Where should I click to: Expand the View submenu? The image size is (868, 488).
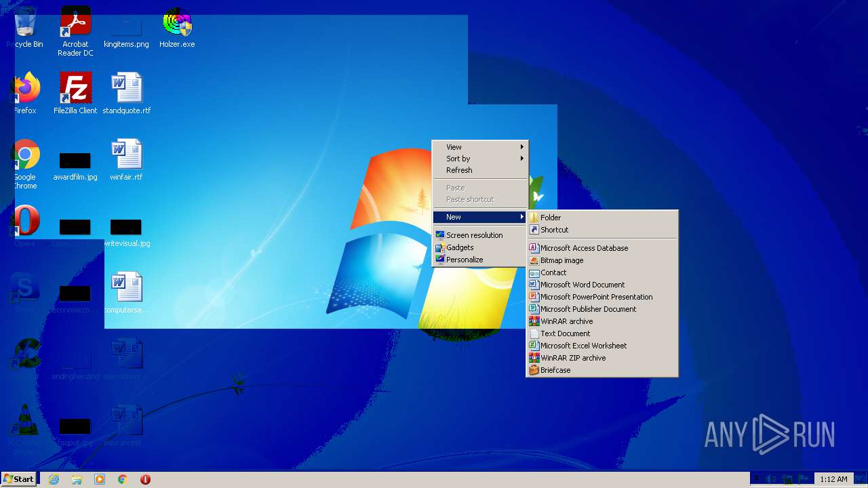480,147
